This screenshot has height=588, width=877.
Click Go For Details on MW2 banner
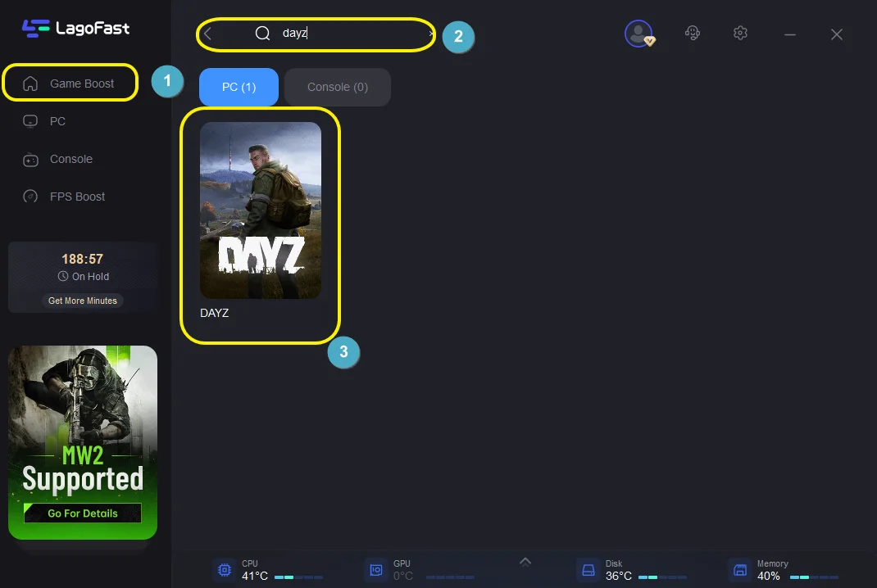tap(83, 513)
